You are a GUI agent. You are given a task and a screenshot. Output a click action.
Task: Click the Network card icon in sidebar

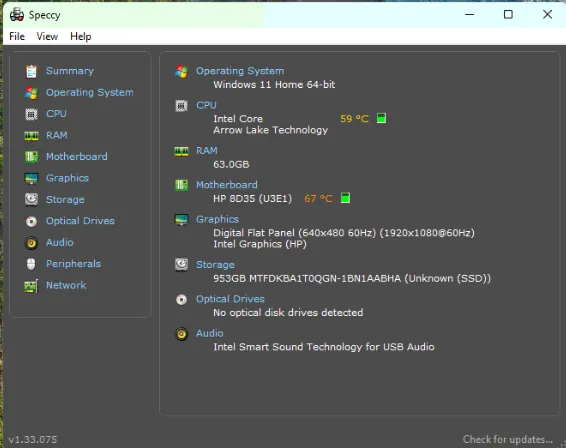pos(31,286)
